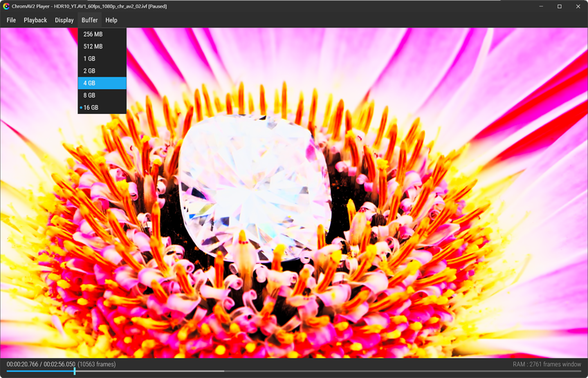Select the highlighted 4 GB option

[x=102, y=83]
